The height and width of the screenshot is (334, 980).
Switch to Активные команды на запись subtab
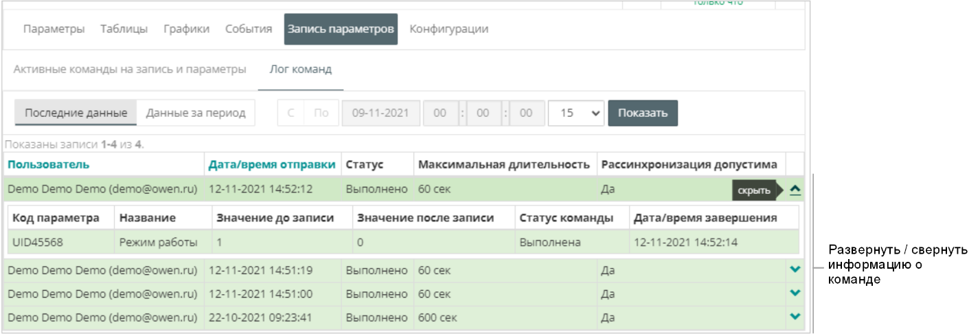[130, 69]
